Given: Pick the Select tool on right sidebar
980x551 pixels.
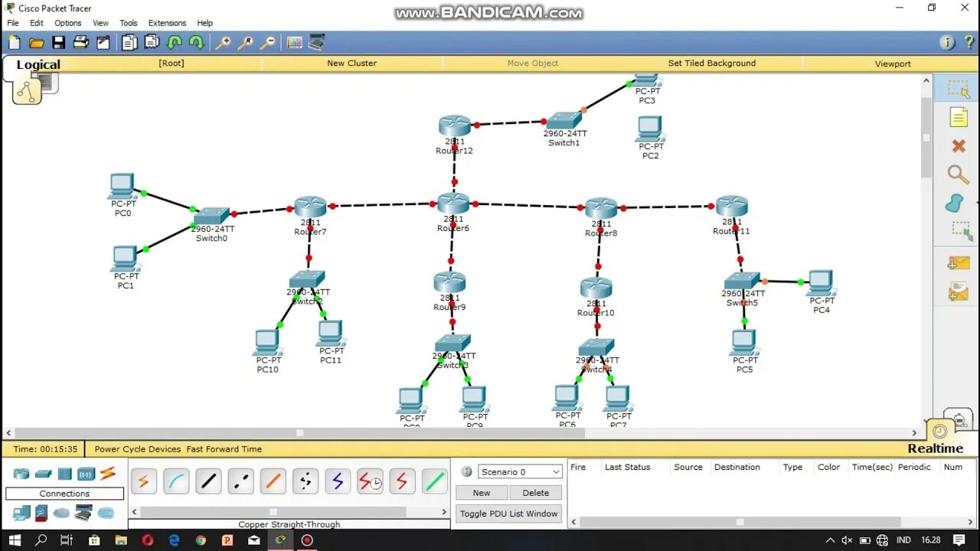Looking at the screenshot, I should [x=959, y=88].
